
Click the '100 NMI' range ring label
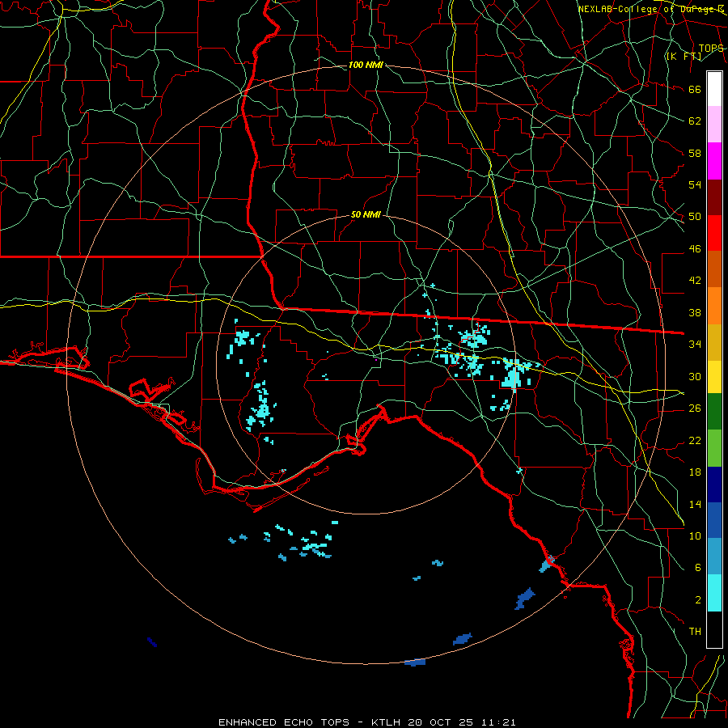pos(366,65)
